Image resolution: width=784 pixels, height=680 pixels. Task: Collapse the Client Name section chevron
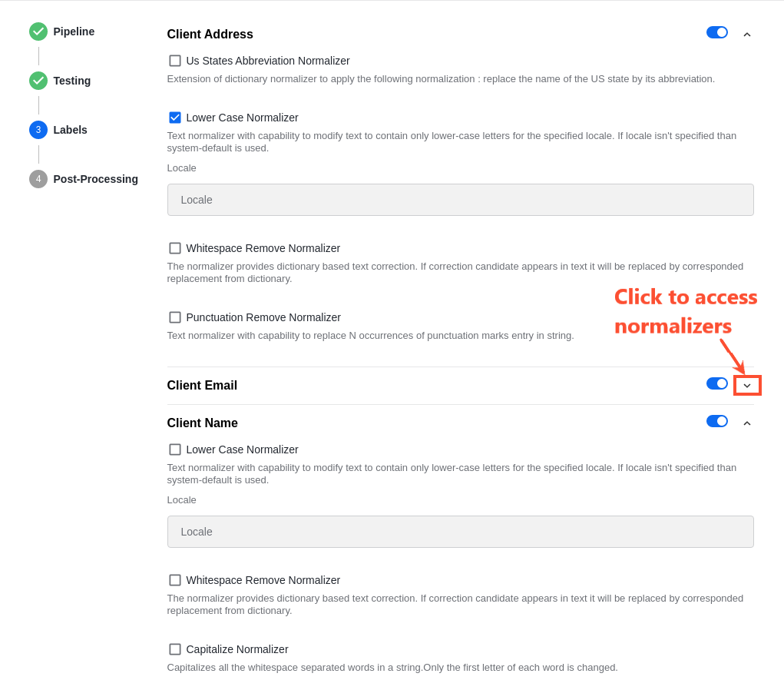tap(747, 423)
